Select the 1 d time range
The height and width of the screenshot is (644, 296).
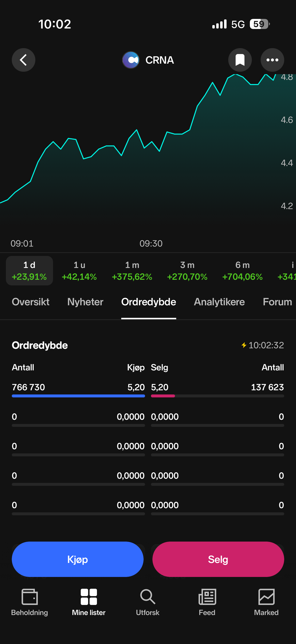29,271
